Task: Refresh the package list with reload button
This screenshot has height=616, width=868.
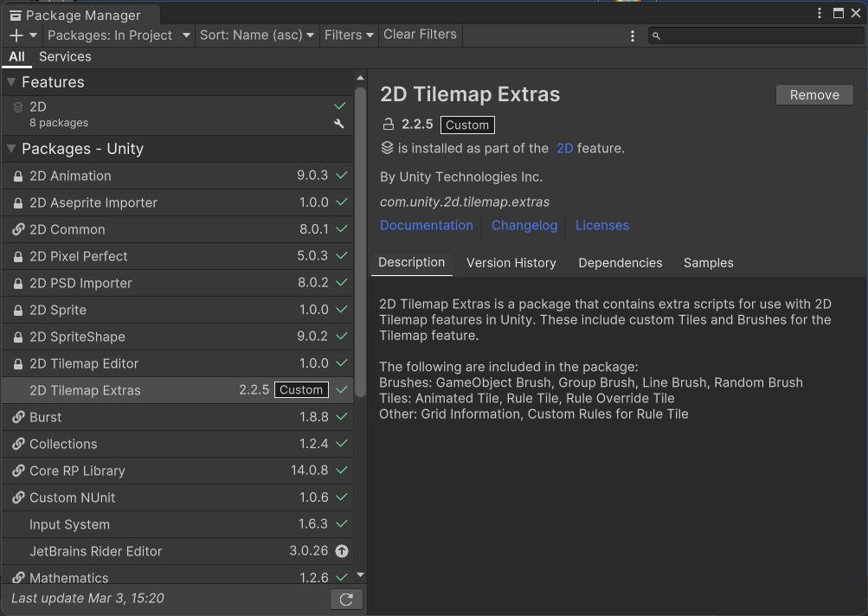Action: 346,600
